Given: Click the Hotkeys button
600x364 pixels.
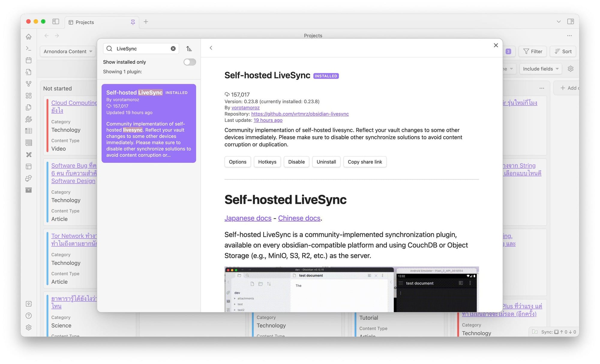Looking at the screenshot, I should 267,162.
